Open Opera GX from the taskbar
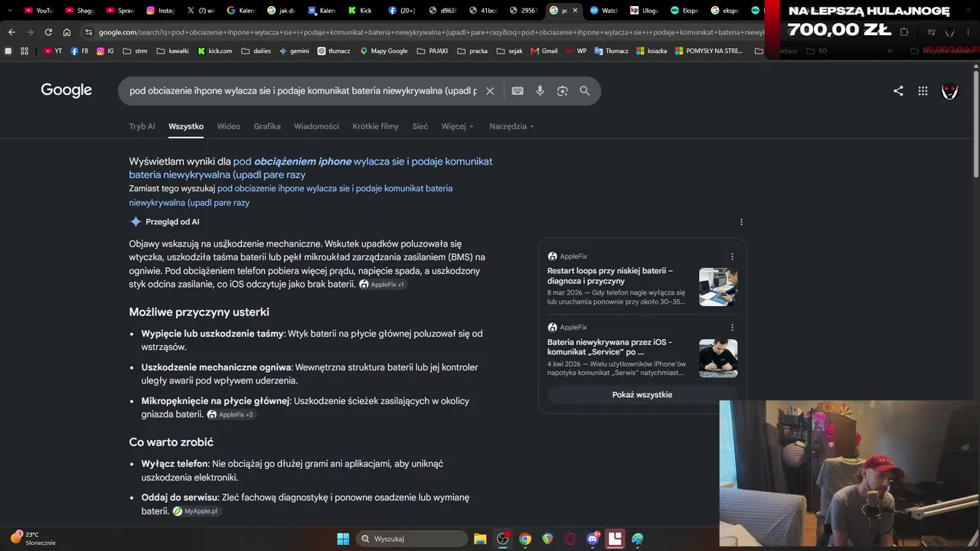This screenshot has width=980, height=551. [x=570, y=539]
